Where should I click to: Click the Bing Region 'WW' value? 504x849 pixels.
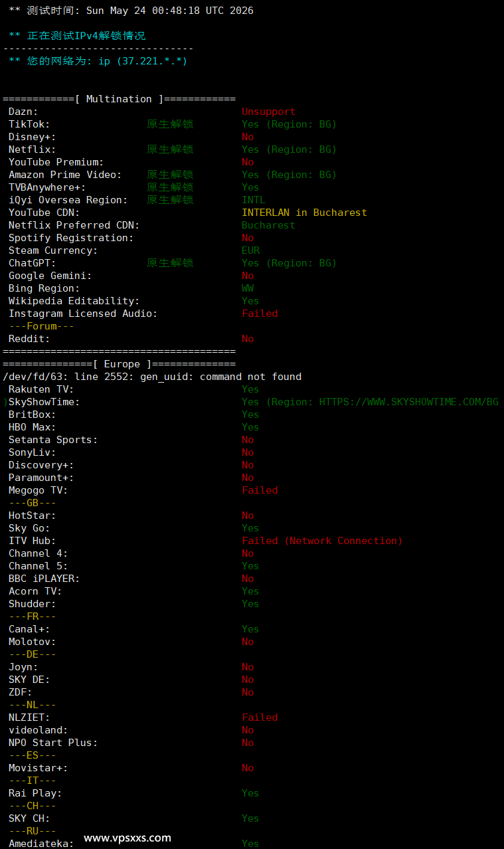point(248,288)
